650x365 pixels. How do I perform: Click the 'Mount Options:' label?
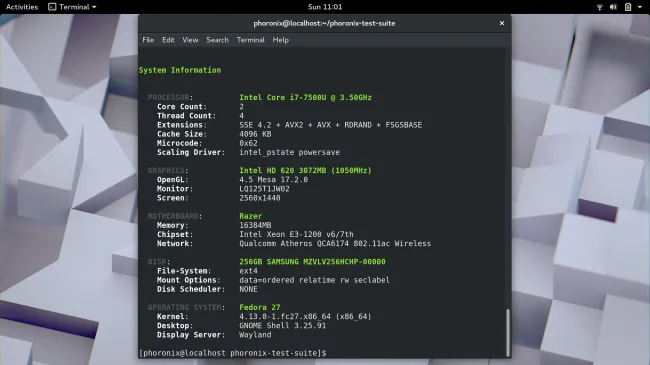(189, 280)
